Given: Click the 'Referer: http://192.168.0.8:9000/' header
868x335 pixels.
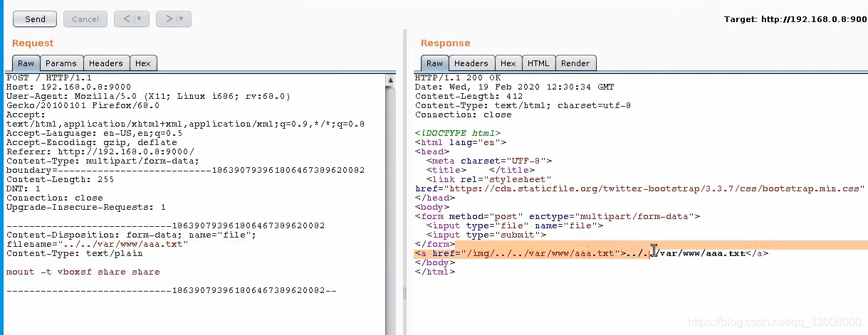Looking at the screenshot, I should click(x=100, y=151).
